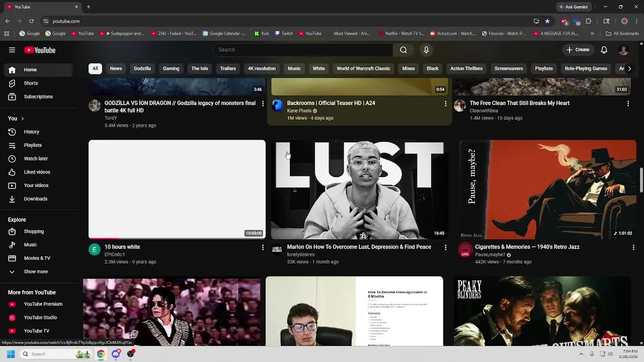Image resolution: width=644 pixels, height=362 pixels.
Task: Open the Twitch bookmark
Action: point(283,34)
